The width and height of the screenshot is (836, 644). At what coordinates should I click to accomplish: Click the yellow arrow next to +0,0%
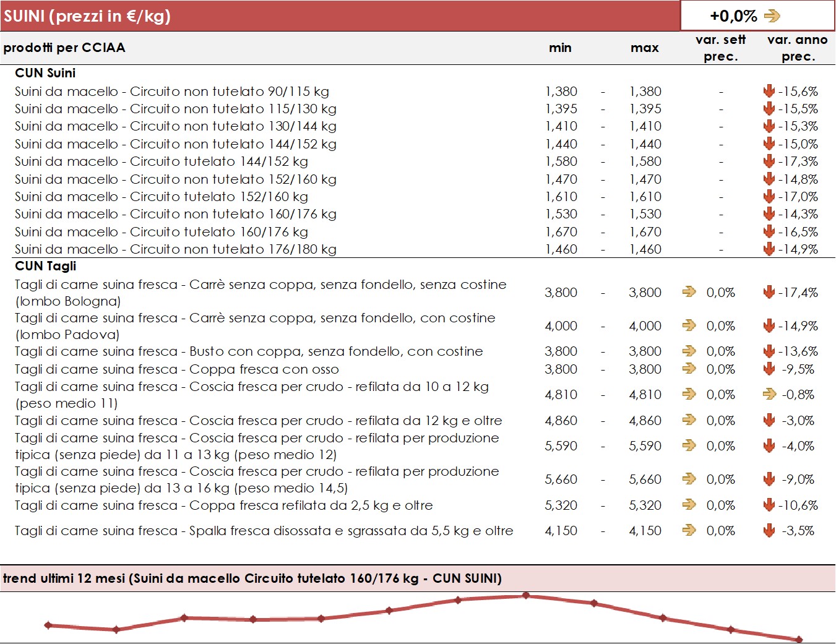point(772,16)
